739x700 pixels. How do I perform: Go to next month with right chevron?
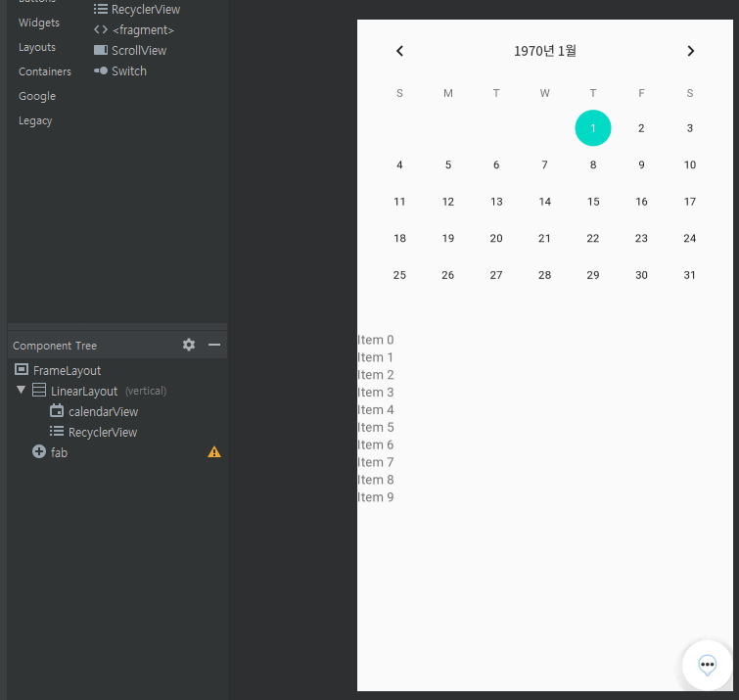690,51
